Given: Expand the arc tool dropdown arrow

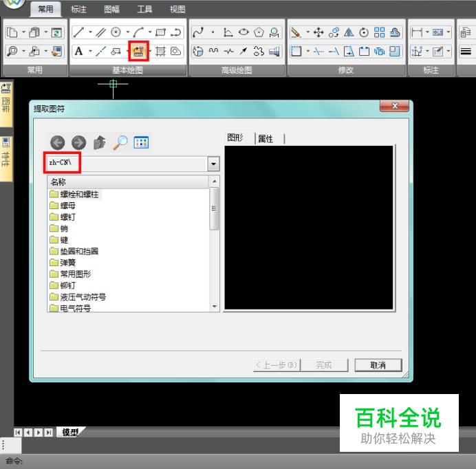Looking at the screenshot, I should (x=150, y=32).
